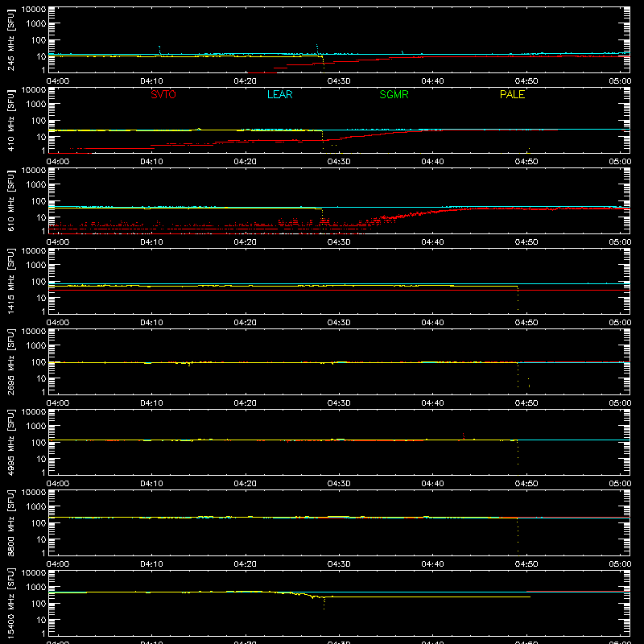
Task: Click the cyan LEAR station label
Action: point(279,94)
